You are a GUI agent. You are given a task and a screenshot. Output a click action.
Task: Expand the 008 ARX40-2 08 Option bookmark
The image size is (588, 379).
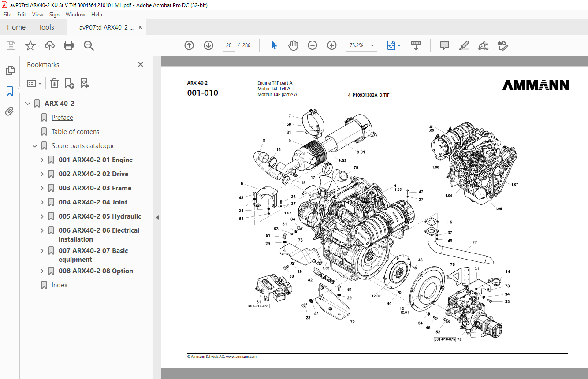tap(42, 271)
